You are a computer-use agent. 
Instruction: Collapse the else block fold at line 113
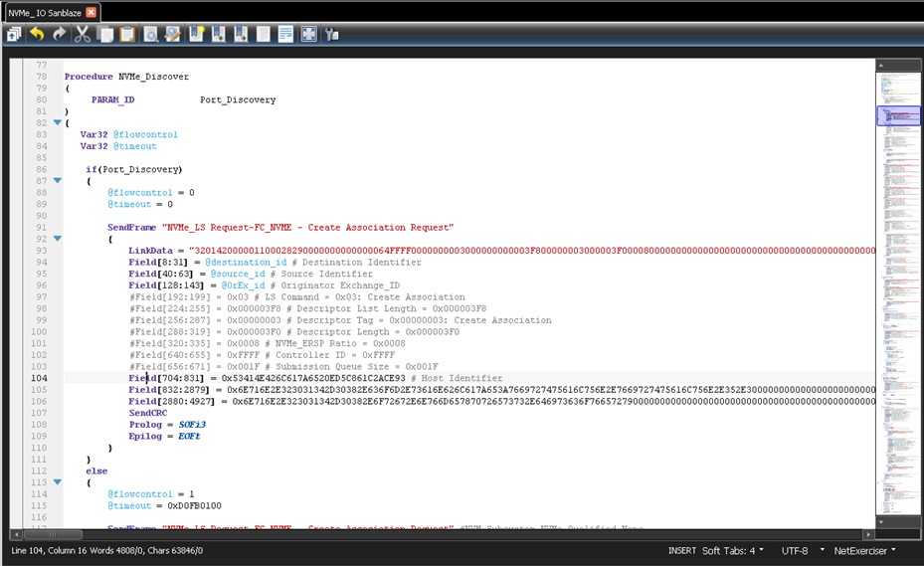tap(57, 482)
